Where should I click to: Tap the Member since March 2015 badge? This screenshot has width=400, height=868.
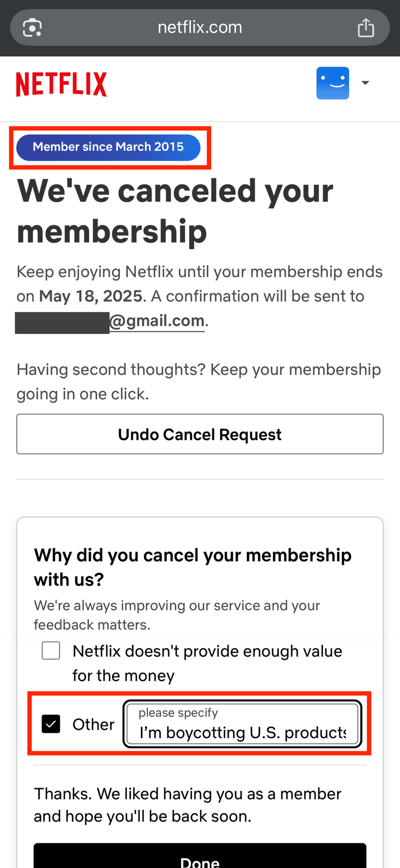point(108,147)
